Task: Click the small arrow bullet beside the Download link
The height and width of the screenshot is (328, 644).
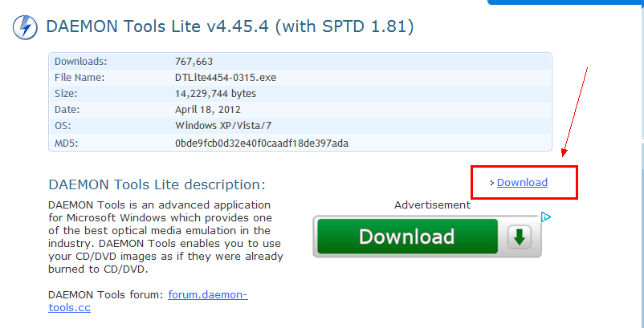Action: [491, 183]
